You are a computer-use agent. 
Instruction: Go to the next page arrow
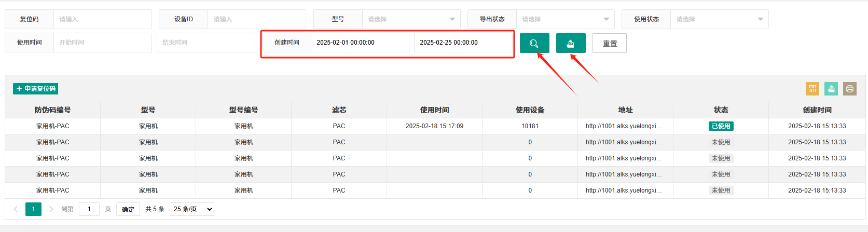pos(51,209)
